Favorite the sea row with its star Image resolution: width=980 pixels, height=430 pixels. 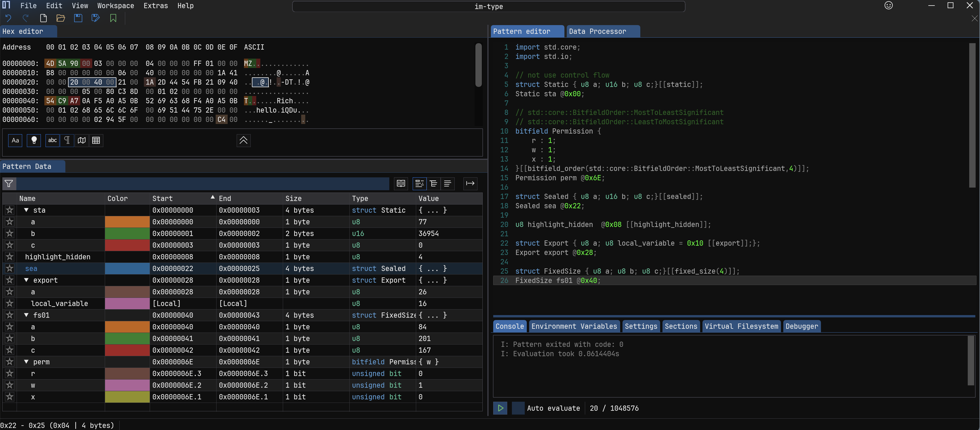[x=10, y=268]
